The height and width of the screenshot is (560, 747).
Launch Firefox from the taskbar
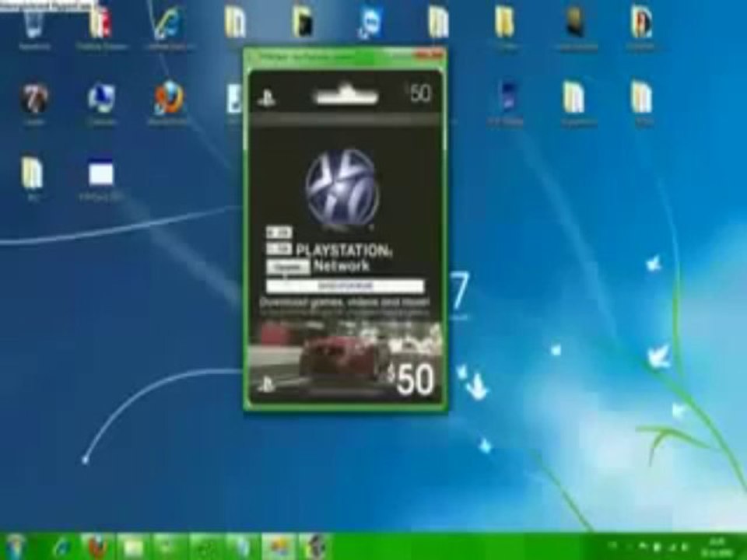click(96, 547)
